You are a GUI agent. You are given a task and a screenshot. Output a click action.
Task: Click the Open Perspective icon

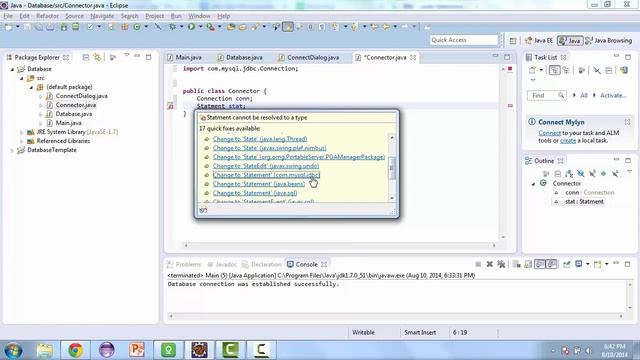point(513,40)
